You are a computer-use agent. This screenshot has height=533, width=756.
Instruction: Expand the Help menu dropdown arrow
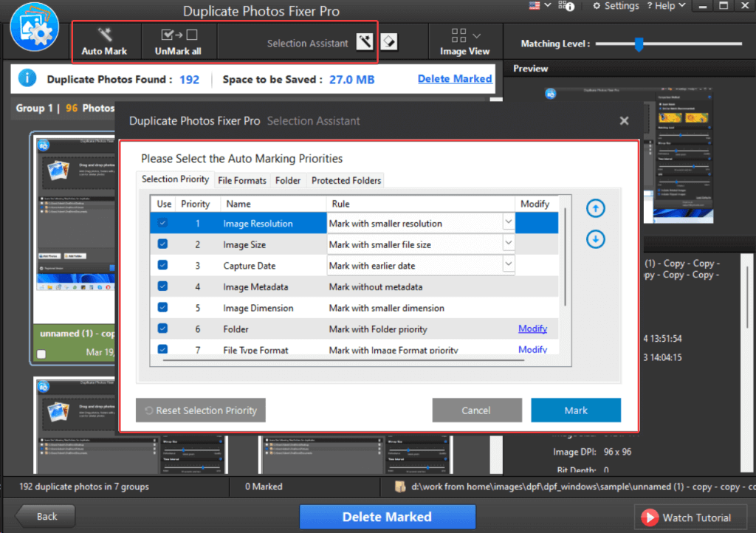click(x=681, y=5)
